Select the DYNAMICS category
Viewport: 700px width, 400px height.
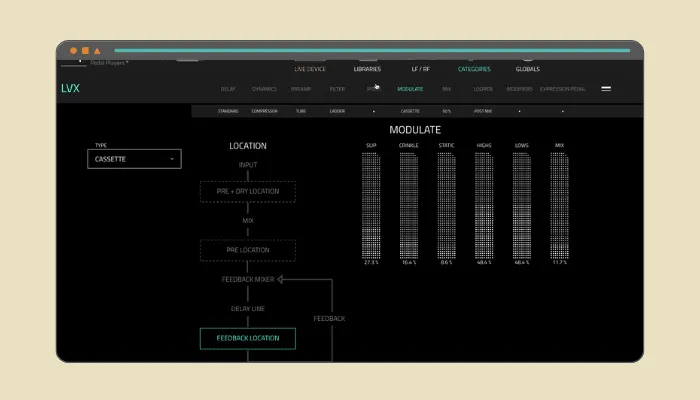click(x=264, y=89)
